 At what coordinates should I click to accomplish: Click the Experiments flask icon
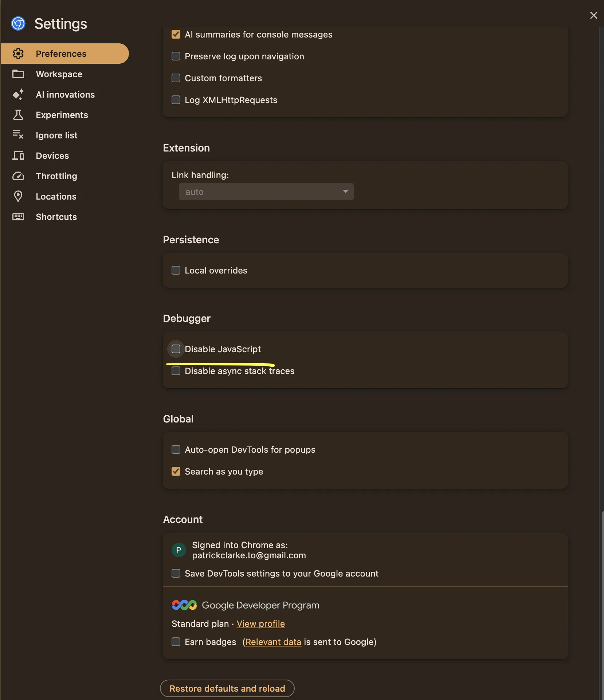(x=18, y=115)
